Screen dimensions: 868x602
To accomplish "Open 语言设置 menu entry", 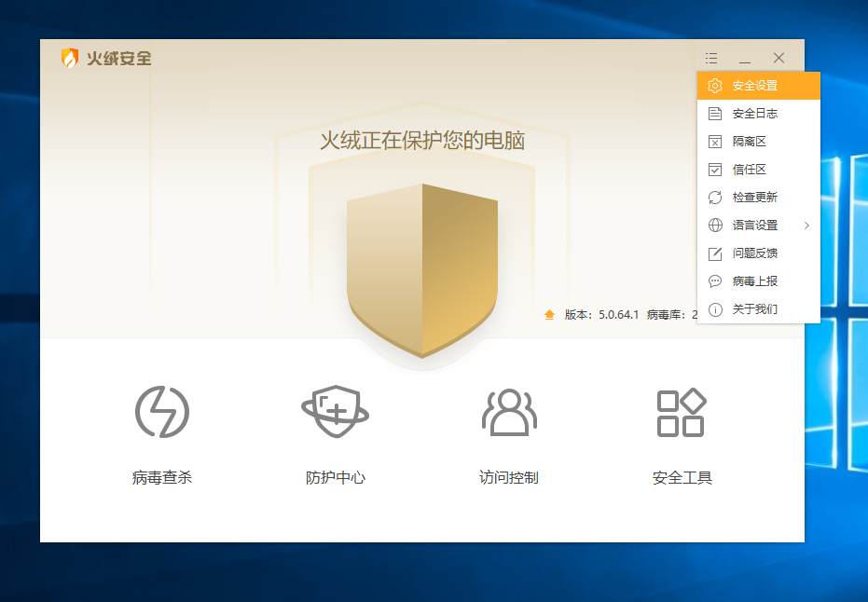I will pos(758,226).
